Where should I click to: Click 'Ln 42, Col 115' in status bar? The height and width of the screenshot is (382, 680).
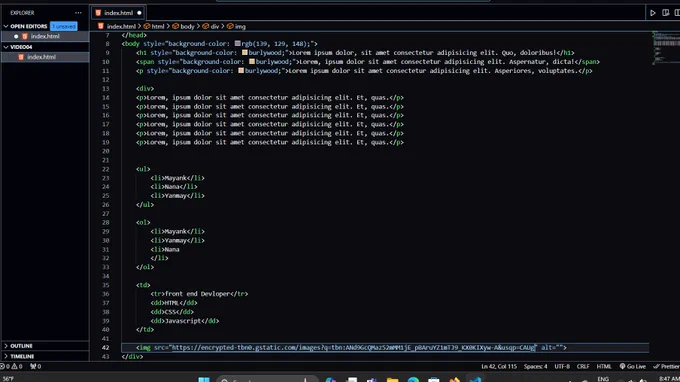coord(499,366)
